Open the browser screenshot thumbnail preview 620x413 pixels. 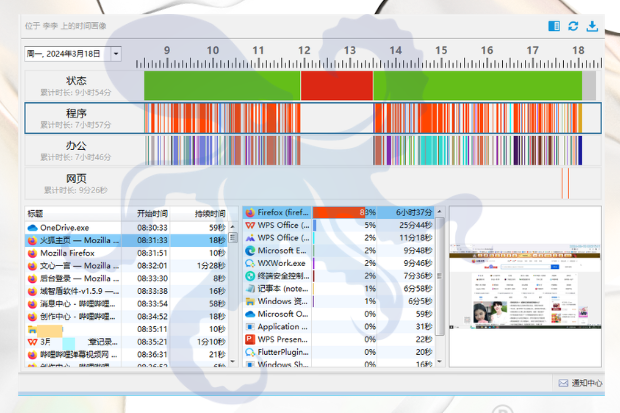tap(523, 285)
